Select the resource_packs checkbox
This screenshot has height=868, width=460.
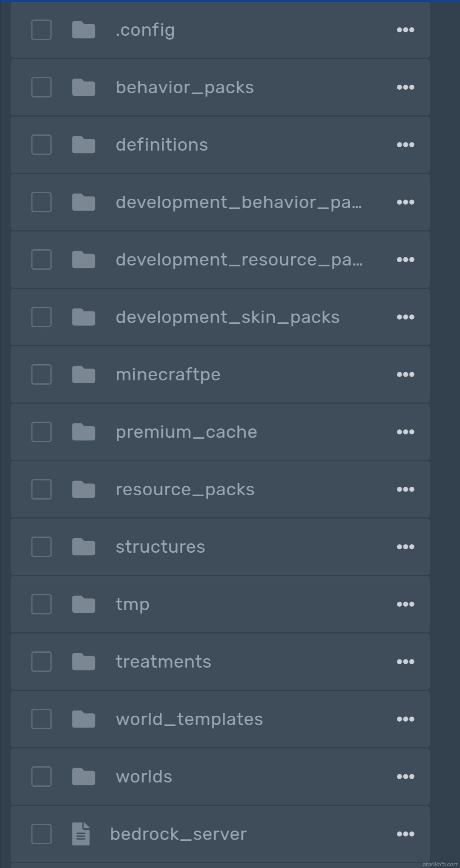tap(41, 489)
